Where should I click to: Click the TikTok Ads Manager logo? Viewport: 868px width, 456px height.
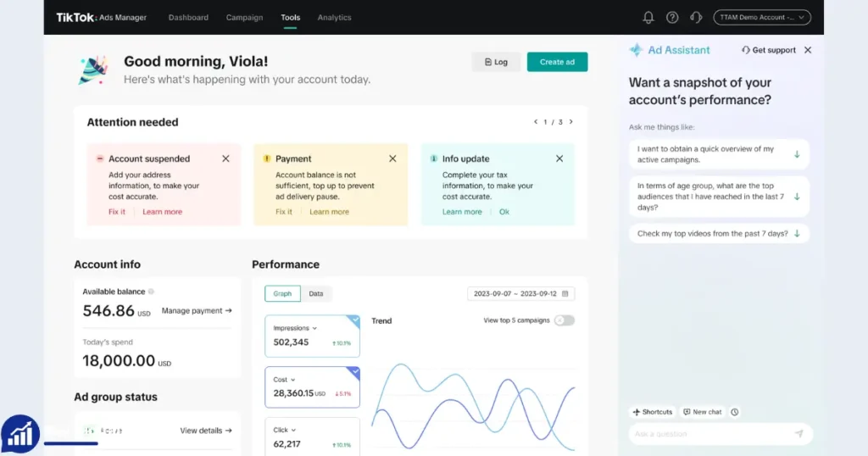102,18
